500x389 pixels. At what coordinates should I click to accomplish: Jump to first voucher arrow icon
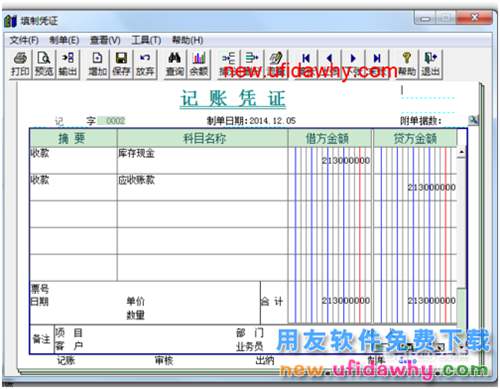coord(306,64)
